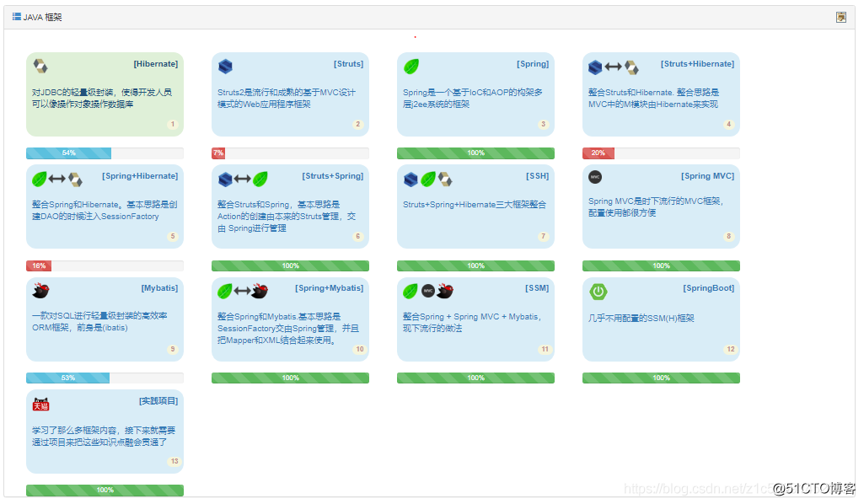The width and height of the screenshot is (864, 504).
Task: Click the description 几乎不用配置的SSM(H)框架
Action: [x=641, y=319]
